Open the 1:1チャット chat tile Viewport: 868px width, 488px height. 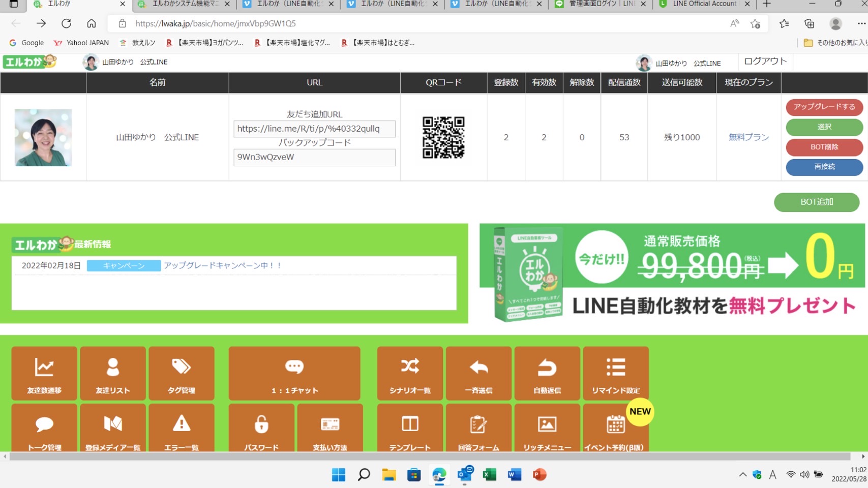(x=294, y=373)
